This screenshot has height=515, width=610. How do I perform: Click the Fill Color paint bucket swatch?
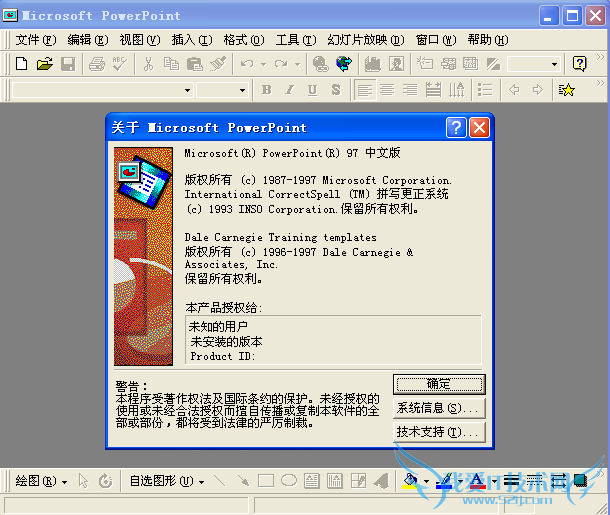pos(411,482)
